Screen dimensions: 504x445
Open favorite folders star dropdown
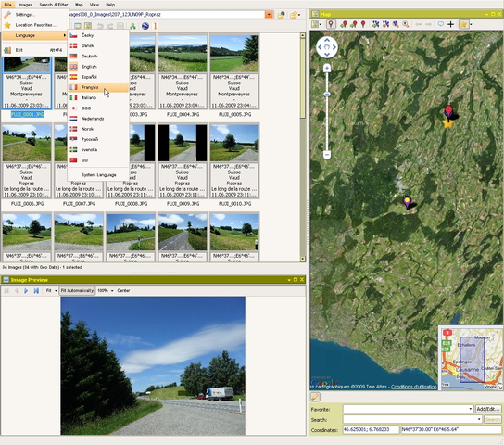coord(295,15)
